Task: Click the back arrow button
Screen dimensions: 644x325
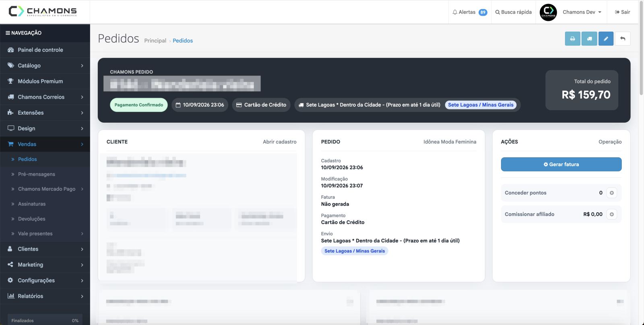Action: coord(623,39)
